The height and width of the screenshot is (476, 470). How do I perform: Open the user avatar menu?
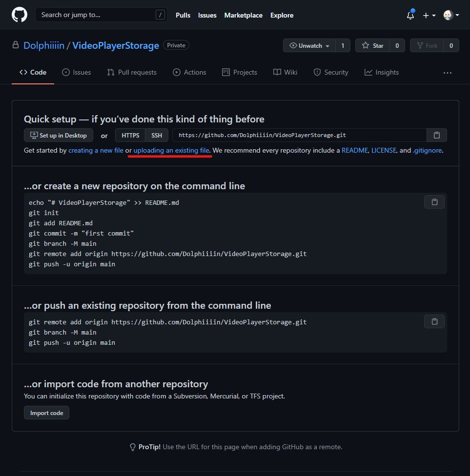451,15
